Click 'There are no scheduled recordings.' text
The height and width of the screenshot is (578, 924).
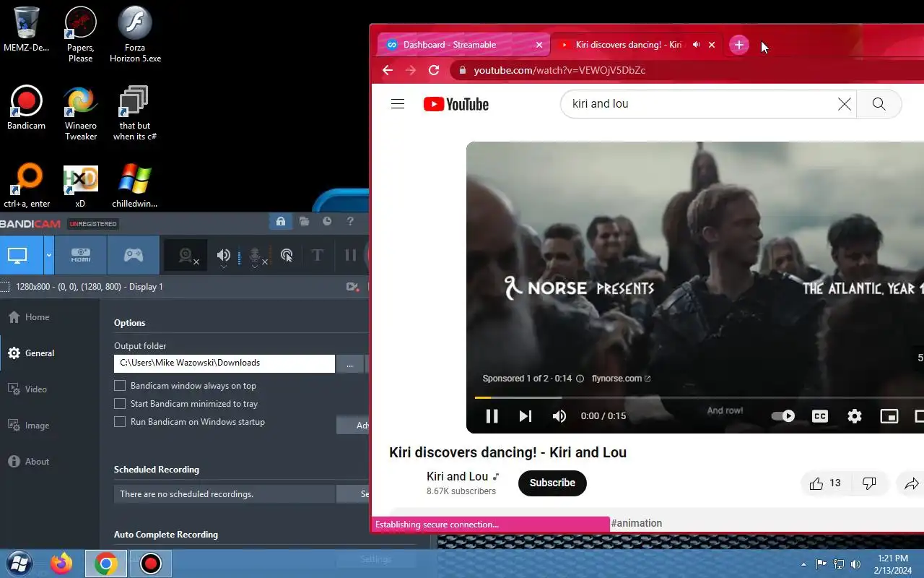coord(186,494)
